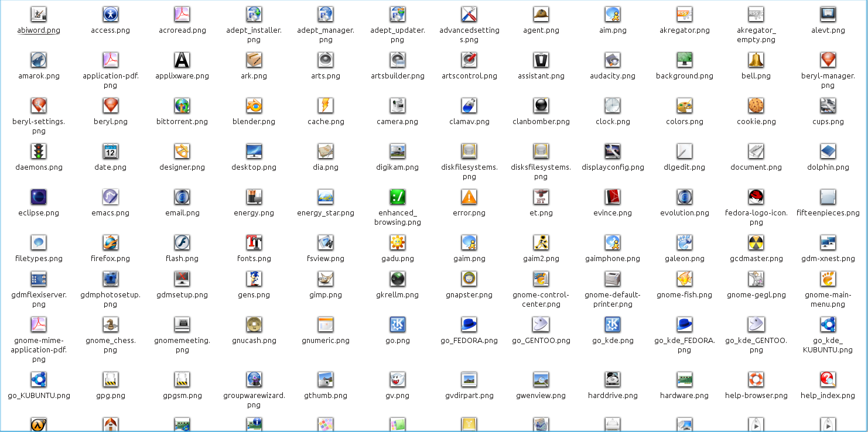The height and width of the screenshot is (432, 868).
Task: Click the gnome_chess.png knight icon
Action: (x=111, y=324)
